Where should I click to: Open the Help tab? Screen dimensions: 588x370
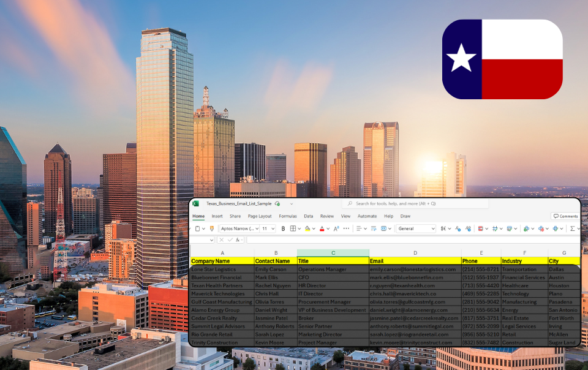click(388, 216)
